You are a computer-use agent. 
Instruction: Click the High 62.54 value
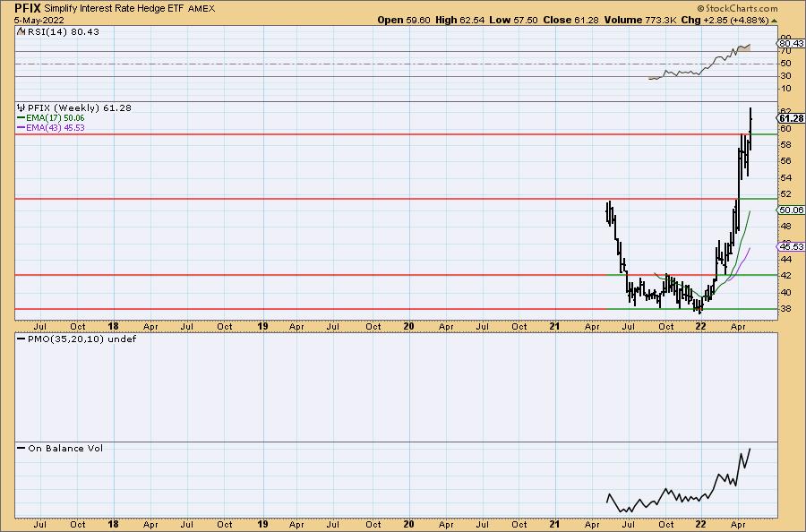tap(460, 20)
